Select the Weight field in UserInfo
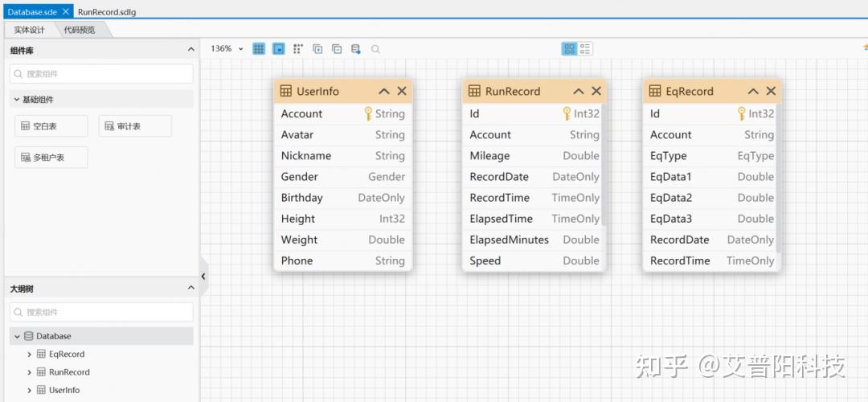This screenshot has width=868, height=402. [x=342, y=240]
